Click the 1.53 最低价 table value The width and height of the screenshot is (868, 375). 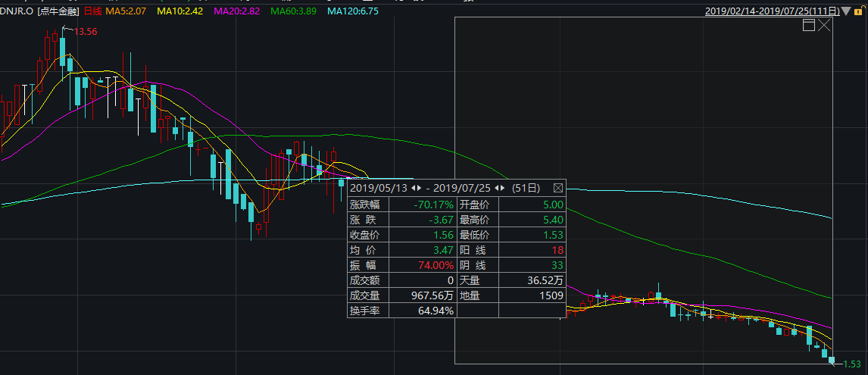coord(553,235)
